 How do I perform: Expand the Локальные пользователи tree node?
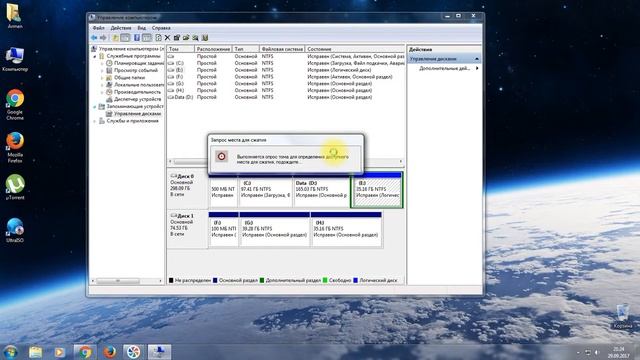point(102,85)
